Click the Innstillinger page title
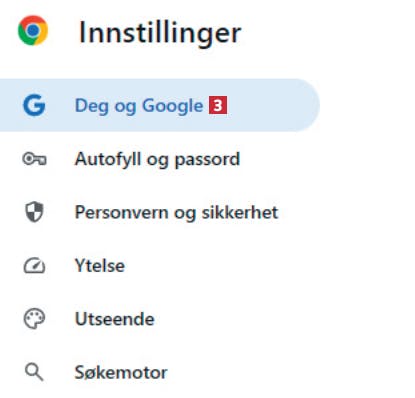Viewport: 415px width, 398px height. pos(160,32)
